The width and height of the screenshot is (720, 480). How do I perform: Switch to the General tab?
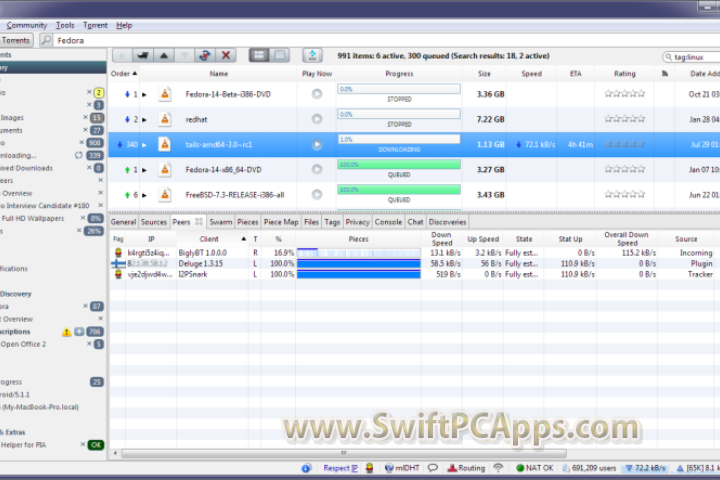pos(123,222)
